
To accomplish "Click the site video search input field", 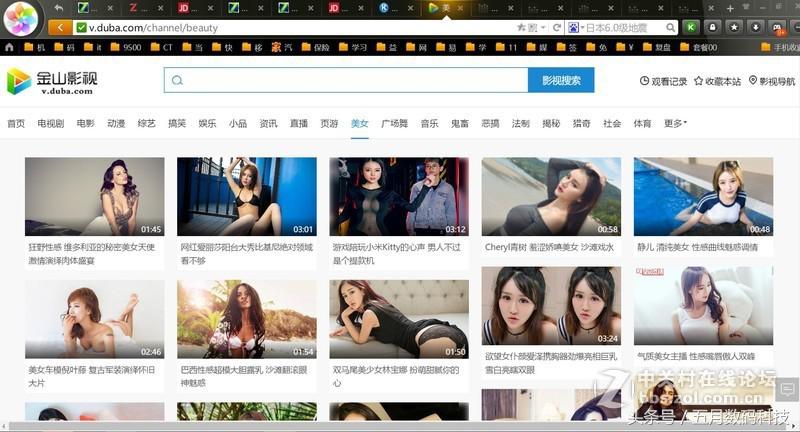I will pyautogui.click(x=346, y=80).
